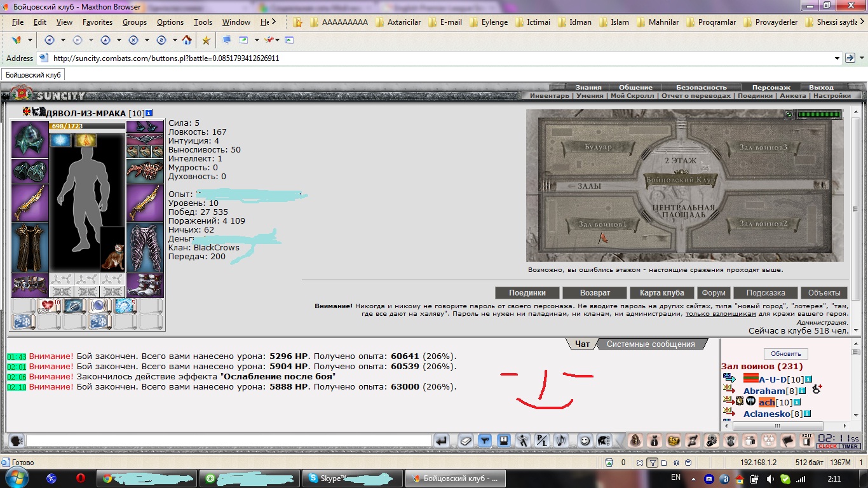Expand hidden menu items chevron
868x488 pixels.
pyautogui.click(x=274, y=22)
